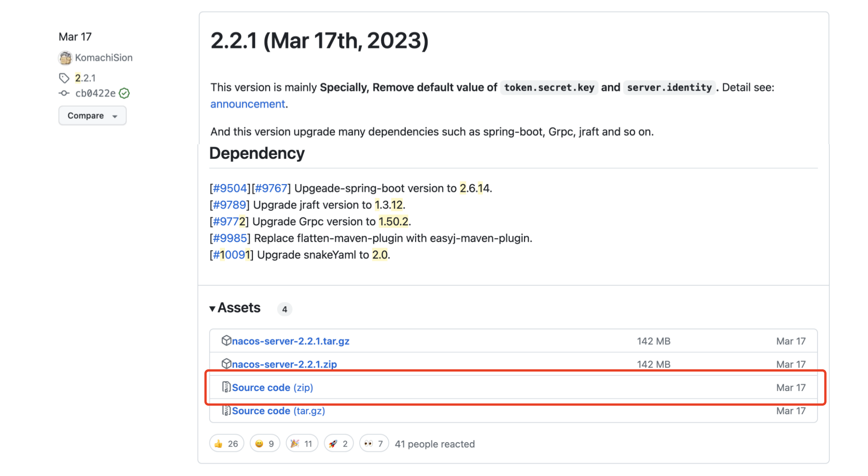Image resolution: width=868 pixels, height=476 pixels.
Task: Open commit cb0422e
Action: point(95,93)
